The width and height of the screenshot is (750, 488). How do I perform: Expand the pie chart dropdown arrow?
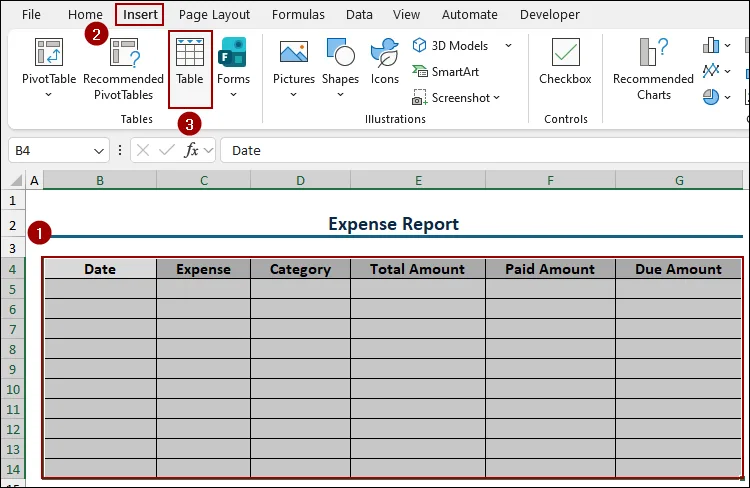728,97
